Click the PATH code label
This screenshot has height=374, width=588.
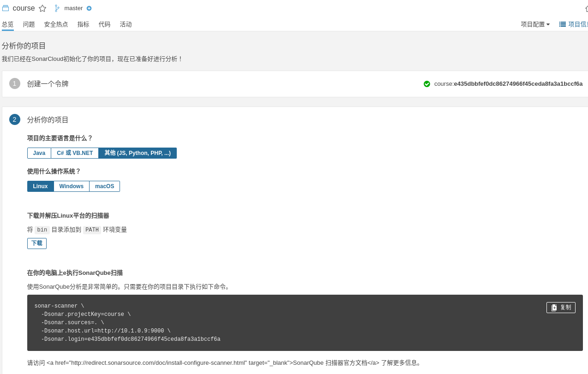(92, 230)
